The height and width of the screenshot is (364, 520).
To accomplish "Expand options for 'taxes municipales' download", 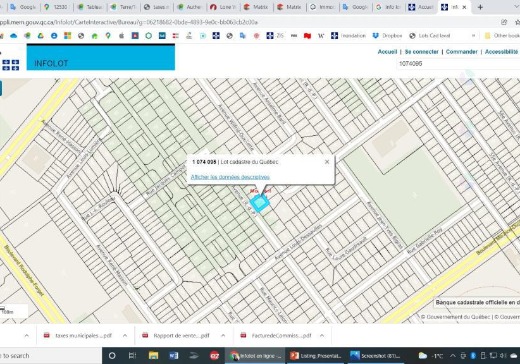I will pyautogui.click(x=125, y=335).
